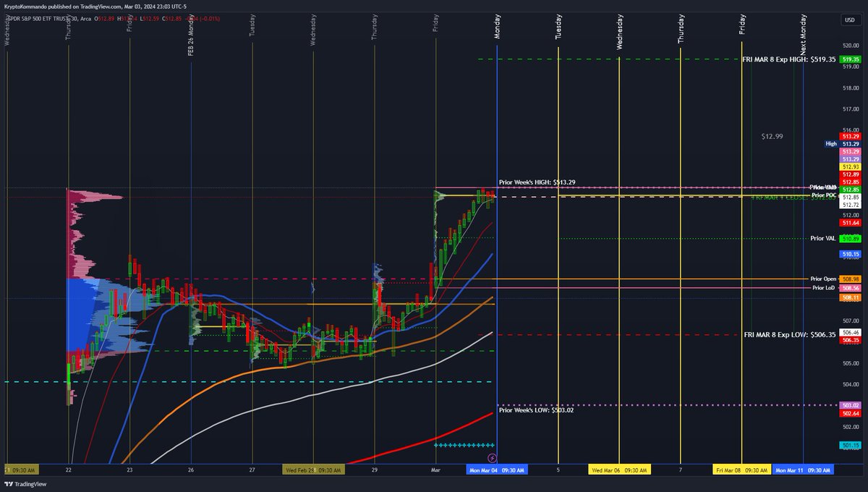Click the orange 508.11 price label

[x=850, y=297]
